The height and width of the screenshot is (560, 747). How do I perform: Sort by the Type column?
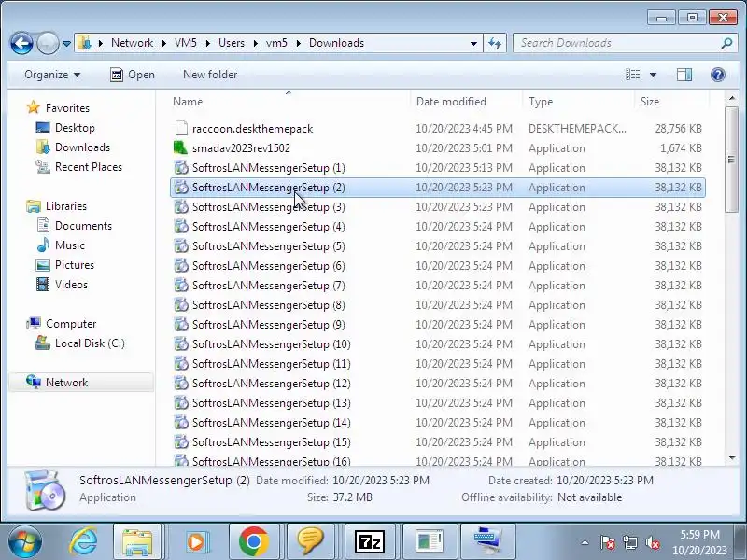pos(578,102)
